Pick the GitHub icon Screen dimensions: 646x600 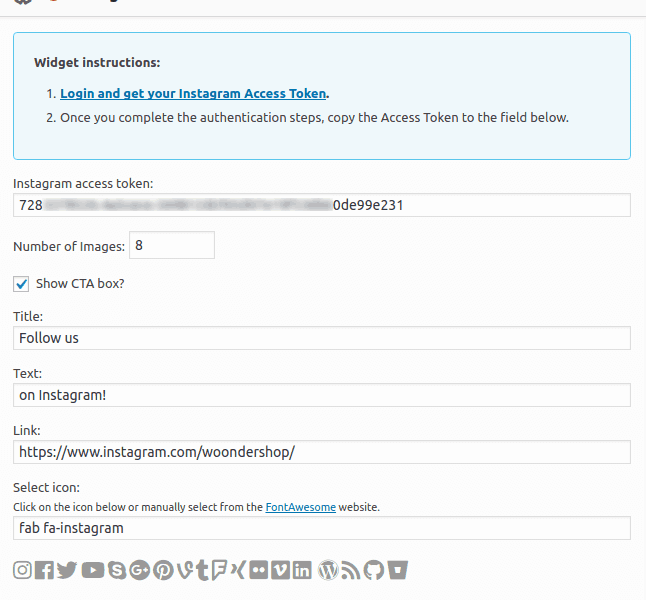(x=374, y=570)
